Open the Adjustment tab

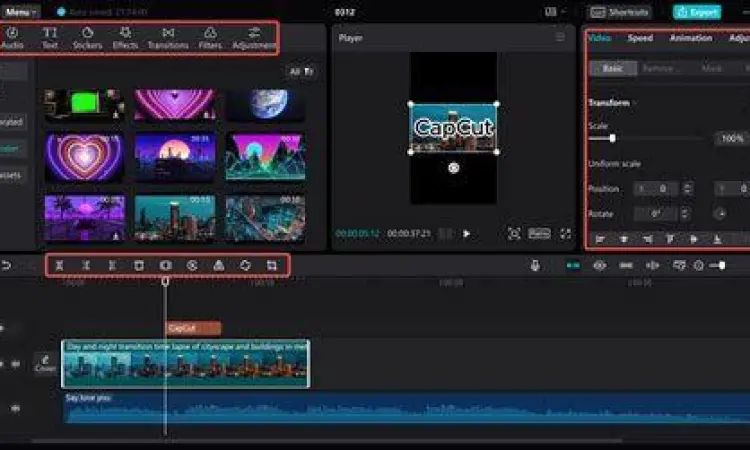tap(254, 38)
